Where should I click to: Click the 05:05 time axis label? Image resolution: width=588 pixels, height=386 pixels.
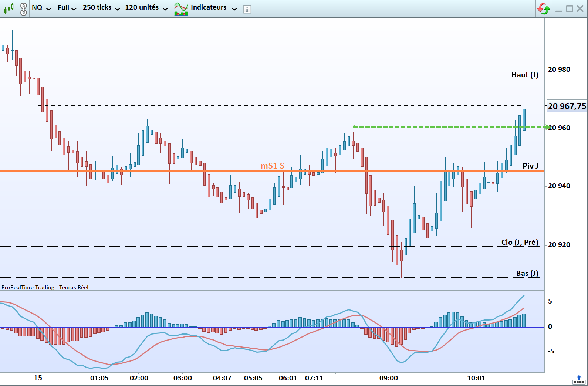point(253,378)
